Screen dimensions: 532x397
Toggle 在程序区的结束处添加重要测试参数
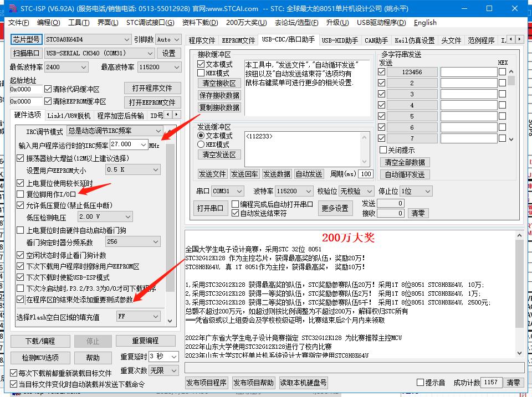click(21, 300)
